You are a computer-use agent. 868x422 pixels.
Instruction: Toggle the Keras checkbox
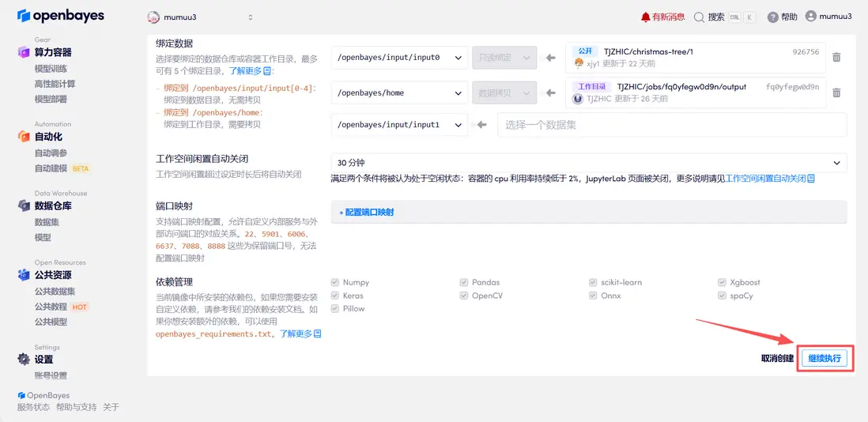click(335, 296)
